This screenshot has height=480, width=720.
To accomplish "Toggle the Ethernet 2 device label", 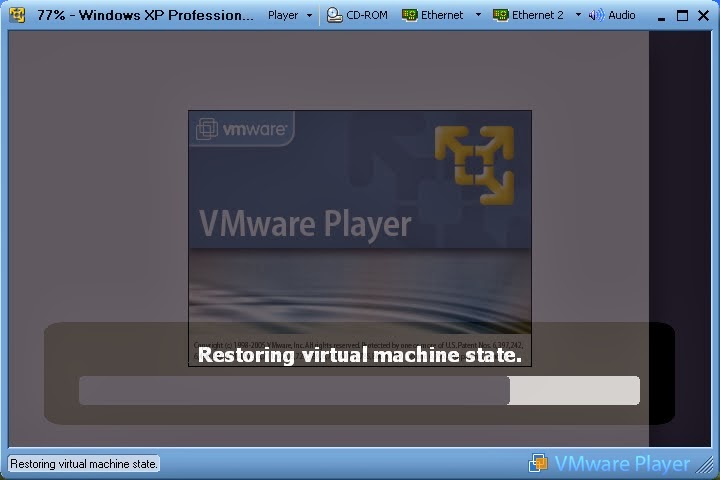I will (538, 15).
